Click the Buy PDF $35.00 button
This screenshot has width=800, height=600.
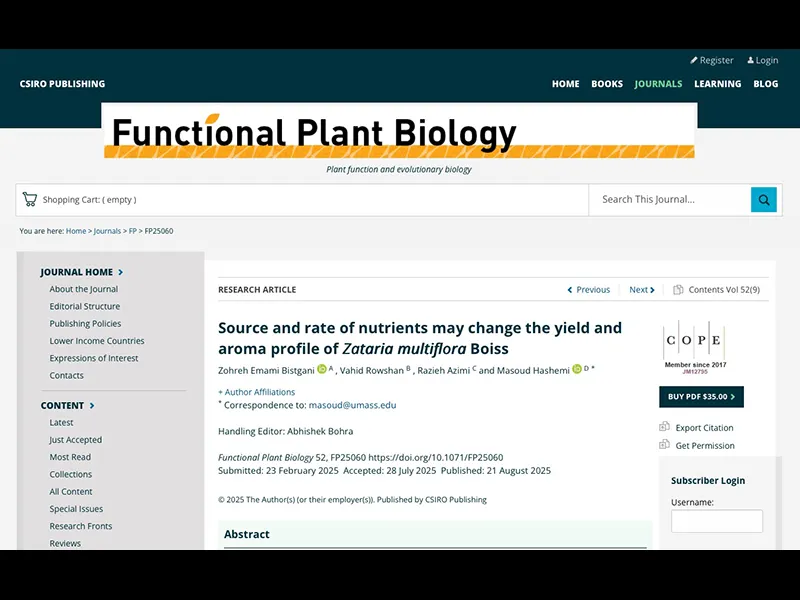pyautogui.click(x=701, y=397)
